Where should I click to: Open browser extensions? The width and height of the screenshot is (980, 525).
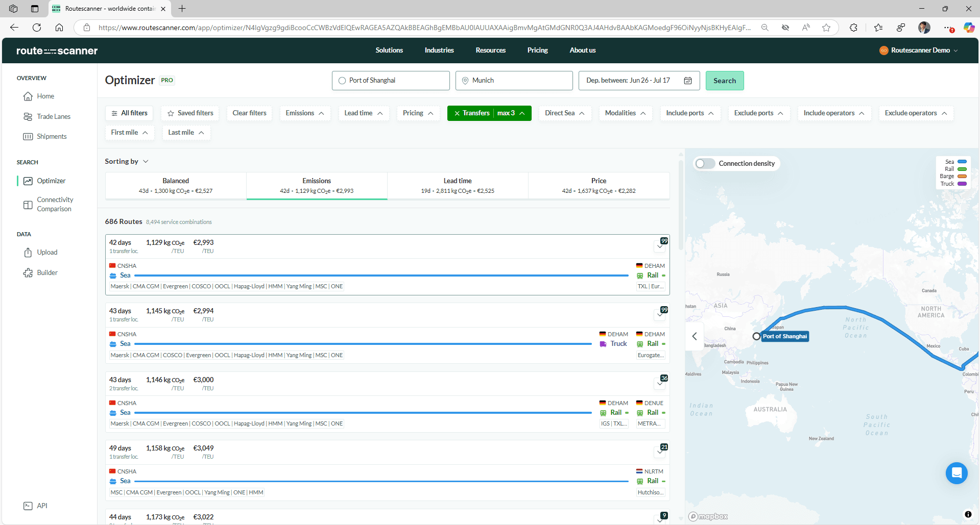[853, 28]
